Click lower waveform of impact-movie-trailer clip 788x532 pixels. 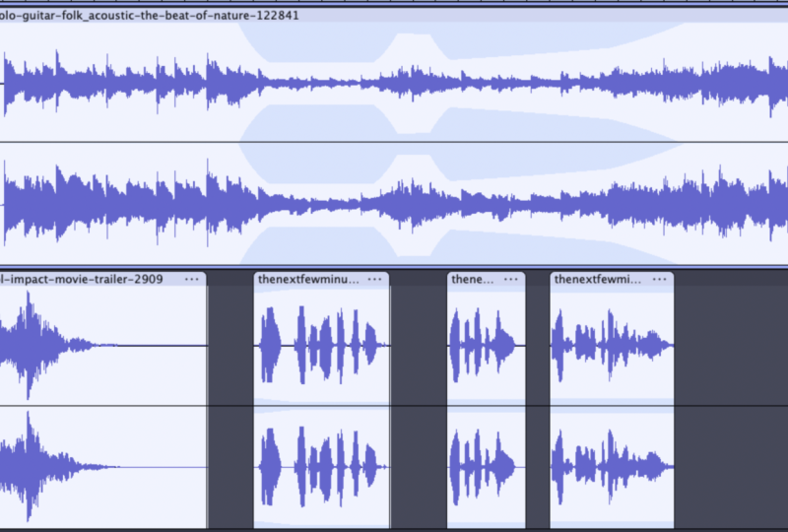pyautogui.click(x=103, y=467)
